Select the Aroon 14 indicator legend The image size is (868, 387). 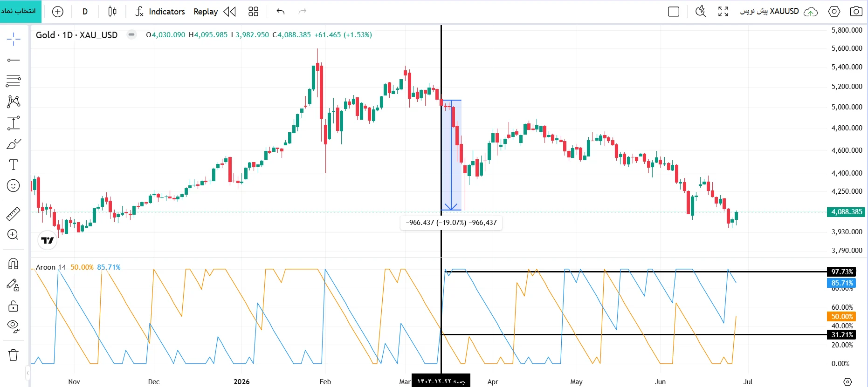click(51, 267)
